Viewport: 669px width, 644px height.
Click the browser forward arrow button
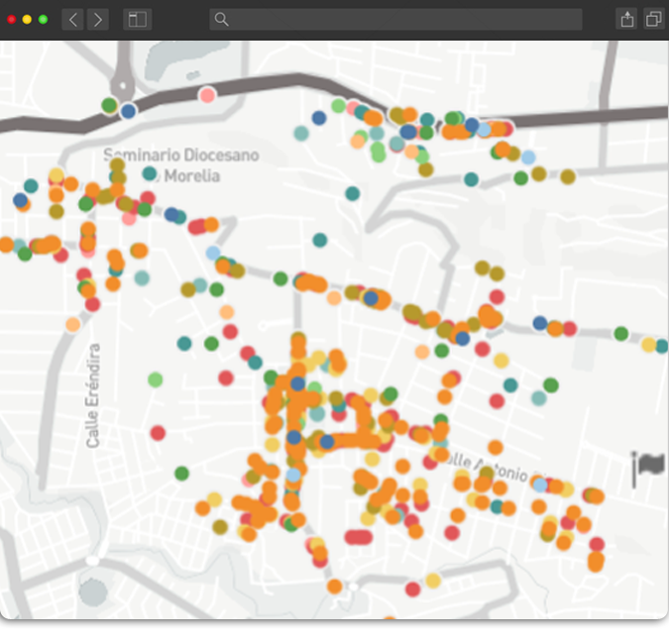click(97, 19)
